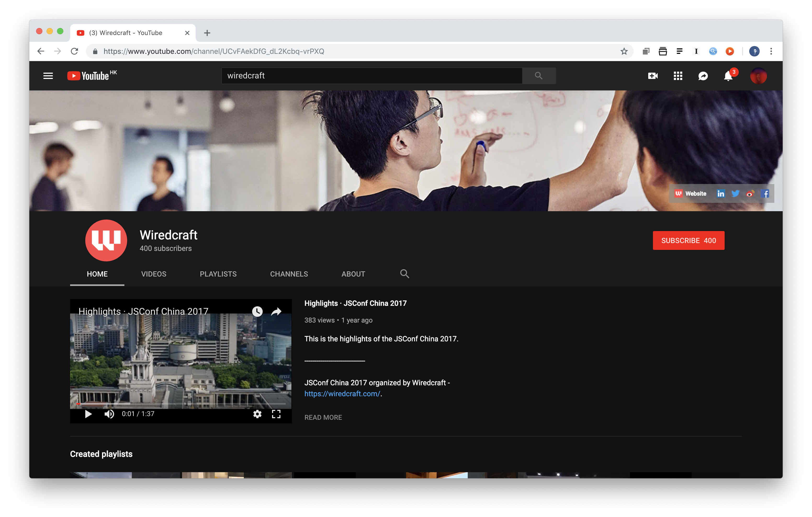Open the create video upload icon
This screenshot has height=517, width=812.
click(653, 76)
